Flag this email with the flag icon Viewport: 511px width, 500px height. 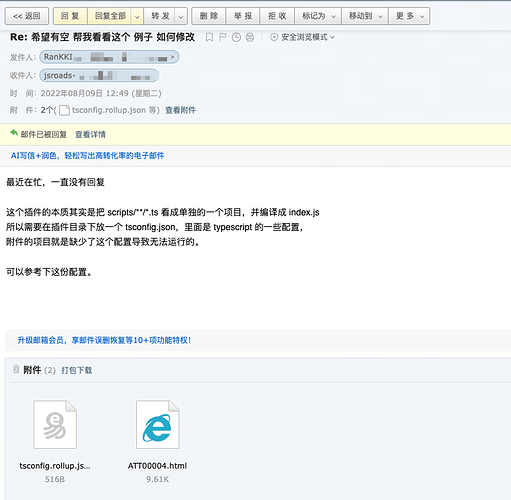[x=223, y=37]
